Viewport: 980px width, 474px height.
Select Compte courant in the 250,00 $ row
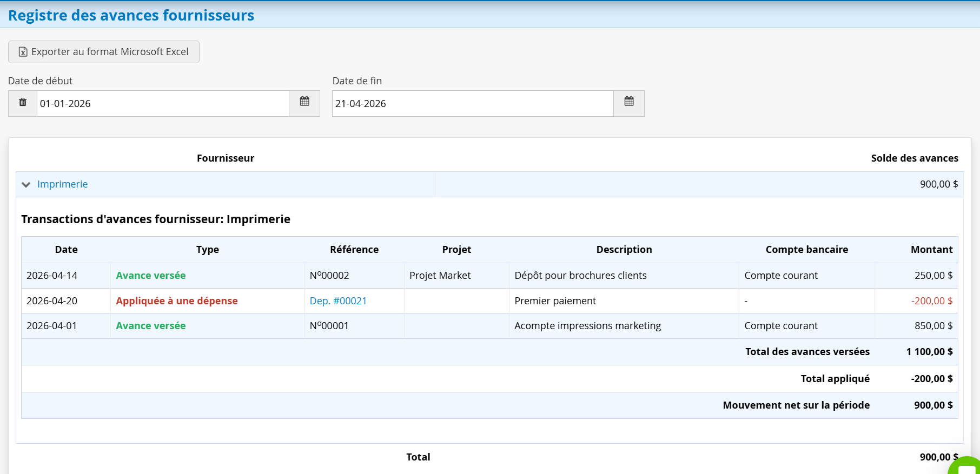tap(781, 276)
